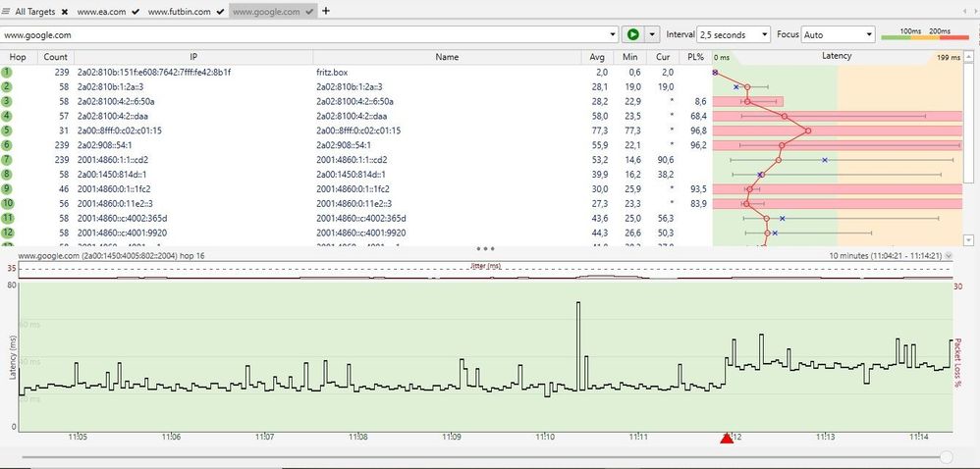The width and height of the screenshot is (980, 469).
Task: Click IP 2a02:810b:1:2a::3 in hop 2 row
Action: [111, 86]
